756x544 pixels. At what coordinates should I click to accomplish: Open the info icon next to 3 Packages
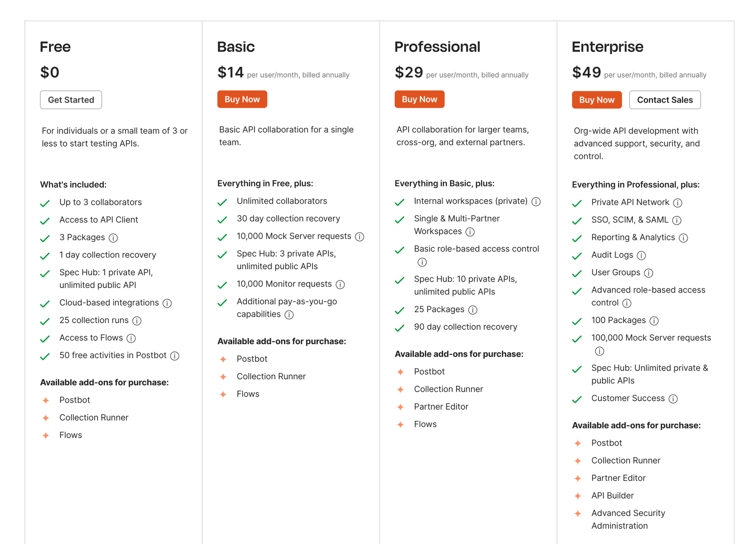click(113, 238)
